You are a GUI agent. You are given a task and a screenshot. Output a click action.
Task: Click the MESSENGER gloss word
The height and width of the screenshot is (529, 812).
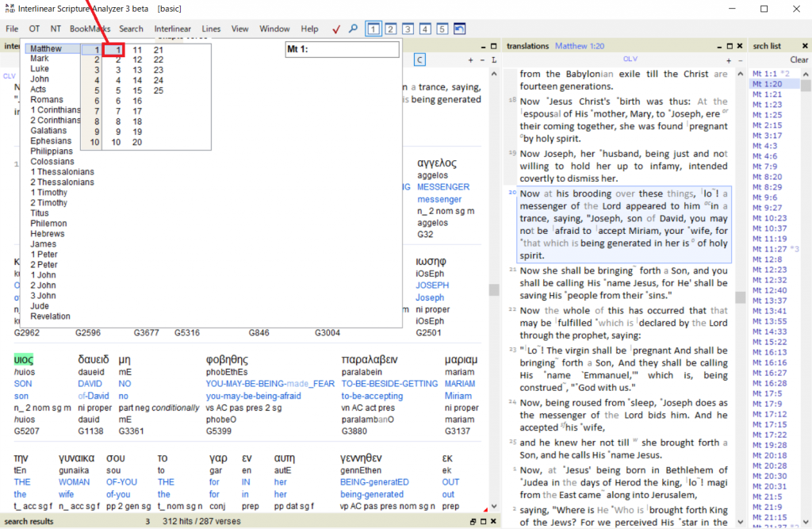click(x=443, y=187)
